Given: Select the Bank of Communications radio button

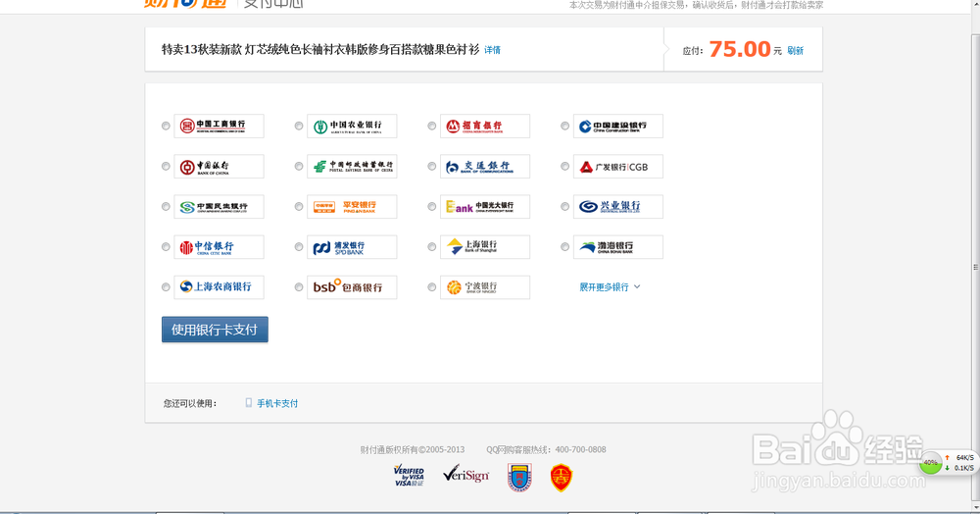Looking at the screenshot, I should 432,167.
